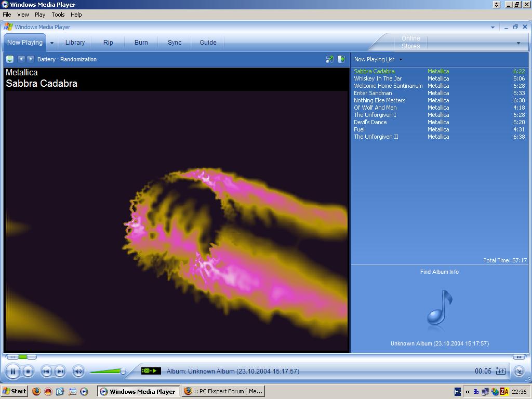Screen dimensions: 532x399
Task: Pause the current song playback
Action: 12,371
